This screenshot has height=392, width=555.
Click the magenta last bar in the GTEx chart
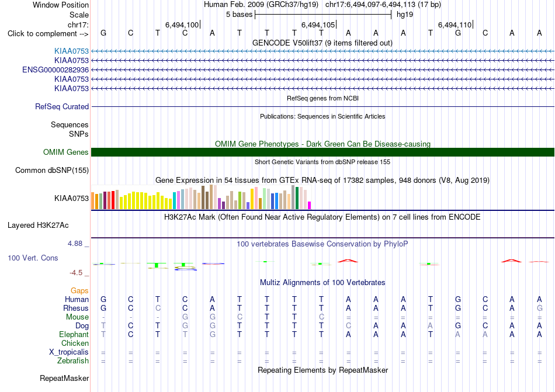[x=310, y=205]
